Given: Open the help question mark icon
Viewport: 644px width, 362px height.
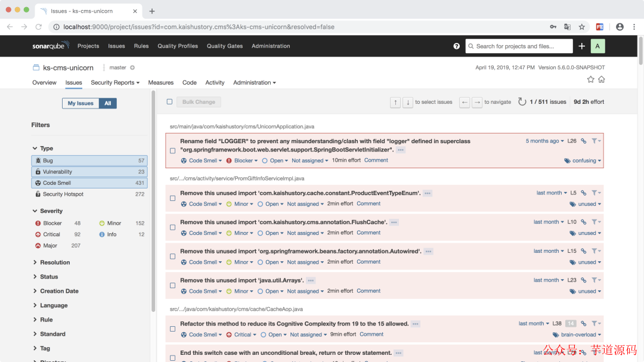Looking at the screenshot, I should click(456, 46).
